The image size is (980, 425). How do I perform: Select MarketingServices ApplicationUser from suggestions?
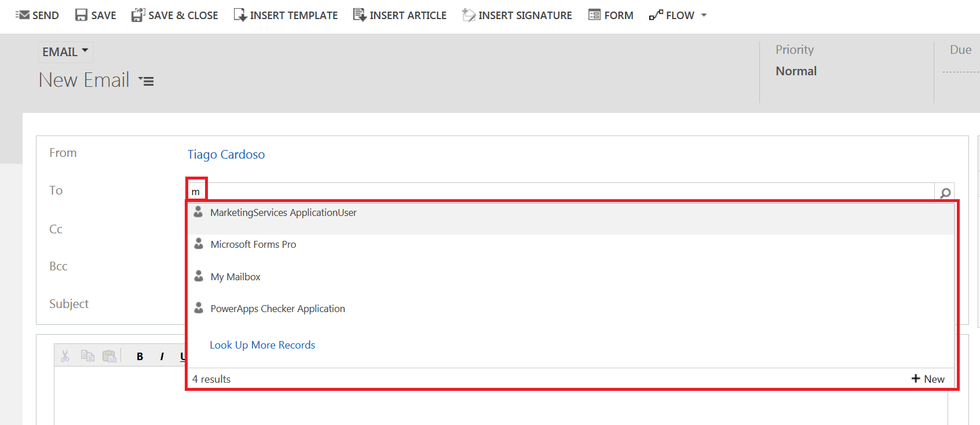pos(283,212)
